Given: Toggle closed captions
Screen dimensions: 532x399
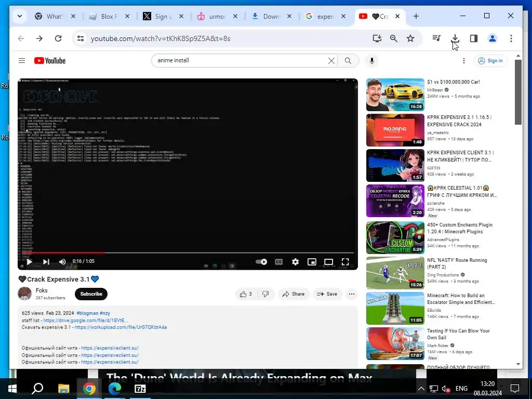Looking at the screenshot, I should pyautogui.click(x=278, y=262).
